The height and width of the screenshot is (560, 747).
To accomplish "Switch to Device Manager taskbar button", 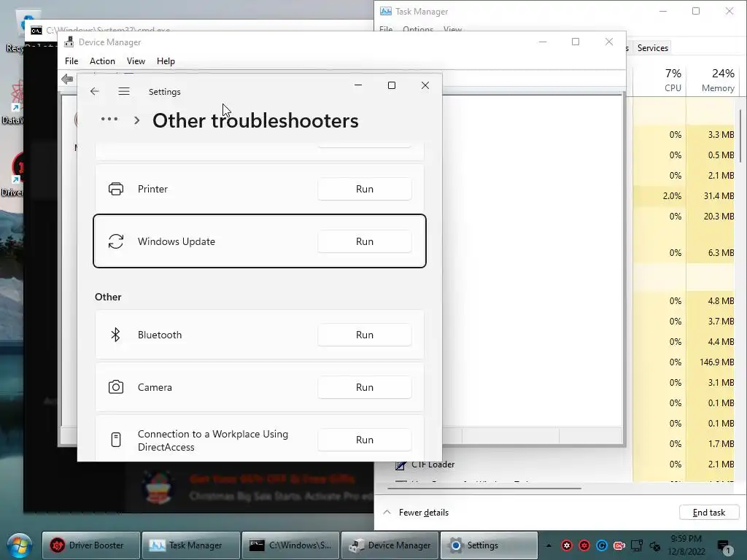I will [x=390, y=545].
